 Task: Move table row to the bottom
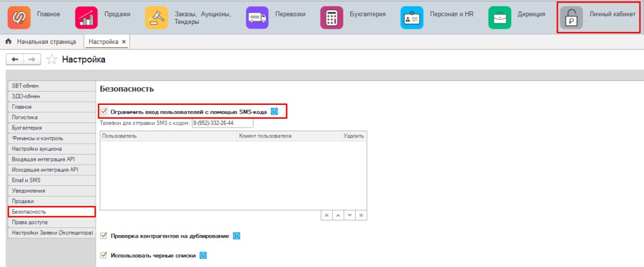point(361,215)
